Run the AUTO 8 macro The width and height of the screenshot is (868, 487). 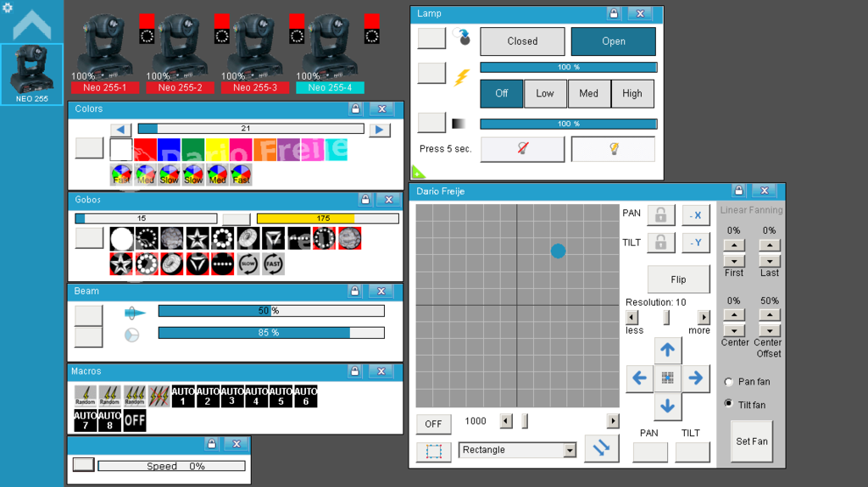[x=109, y=420]
